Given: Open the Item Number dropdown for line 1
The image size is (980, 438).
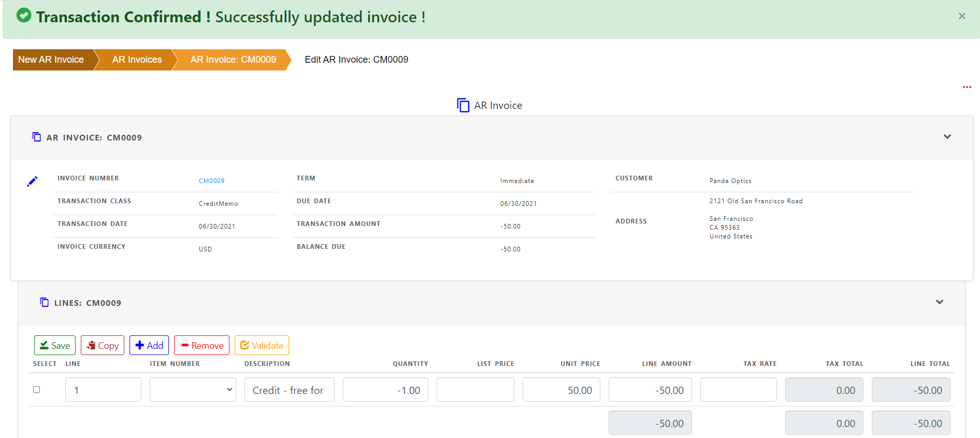Looking at the screenshot, I should [193, 390].
